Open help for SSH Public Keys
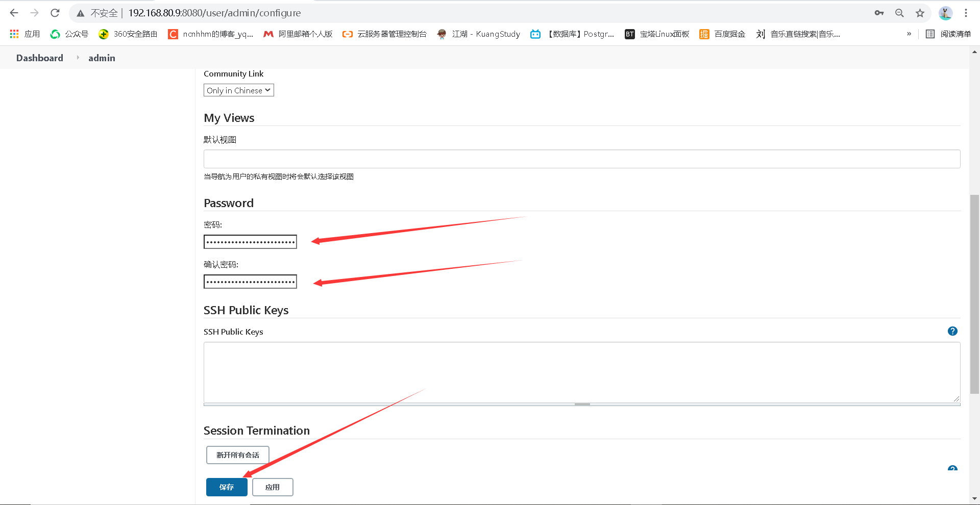 click(952, 331)
